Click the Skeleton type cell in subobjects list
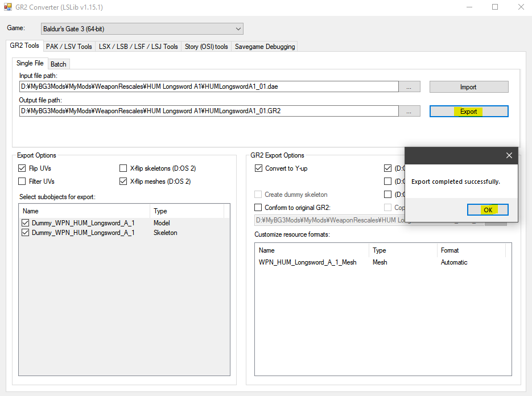The width and height of the screenshot is (532, 396). coord(165,233)
